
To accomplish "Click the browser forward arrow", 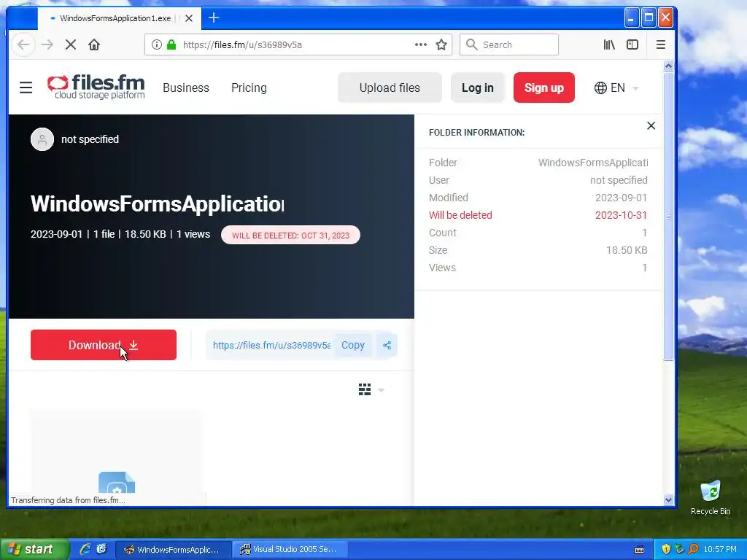I will [x=47, y=44].
